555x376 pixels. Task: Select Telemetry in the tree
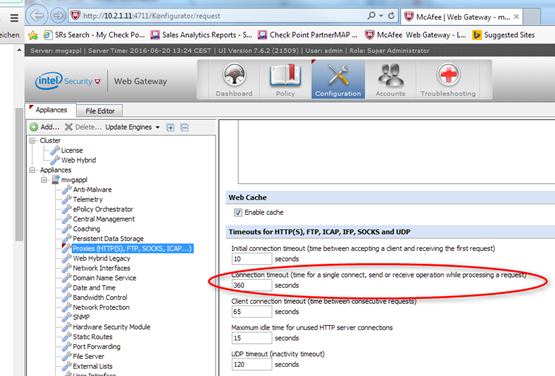click(x=88, y=199)
